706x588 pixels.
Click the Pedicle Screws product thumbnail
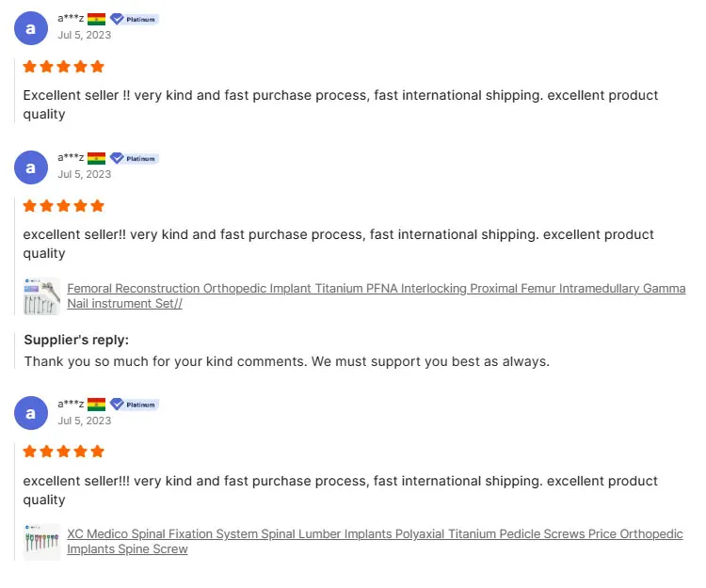pos(41,542)
